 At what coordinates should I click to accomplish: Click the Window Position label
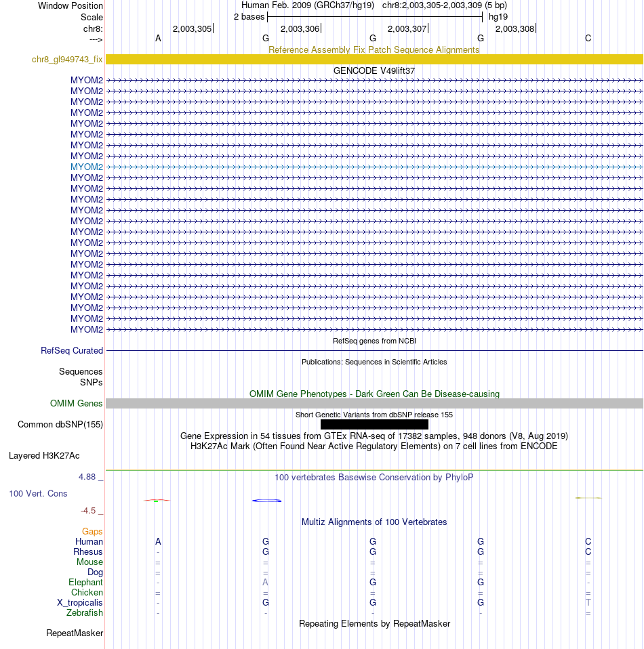pos(71,6)
